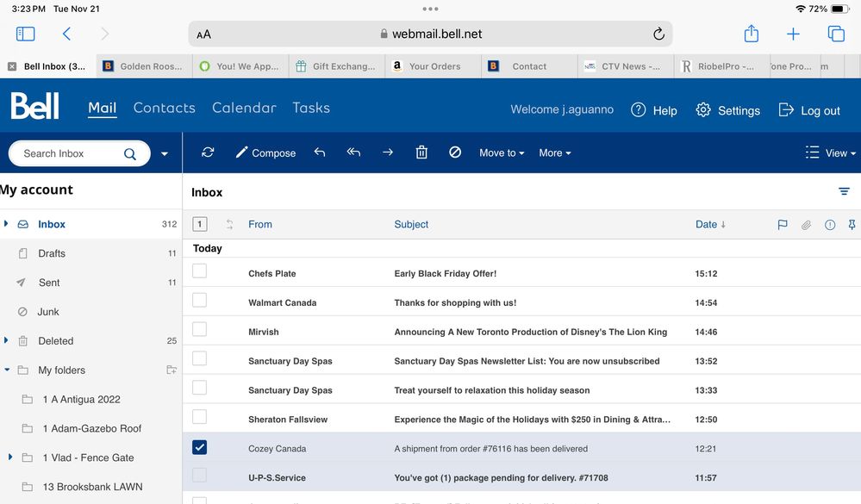Click the refresh mail icon in toolbar
The image size is (861, 504).
click(x=208, y=152)
